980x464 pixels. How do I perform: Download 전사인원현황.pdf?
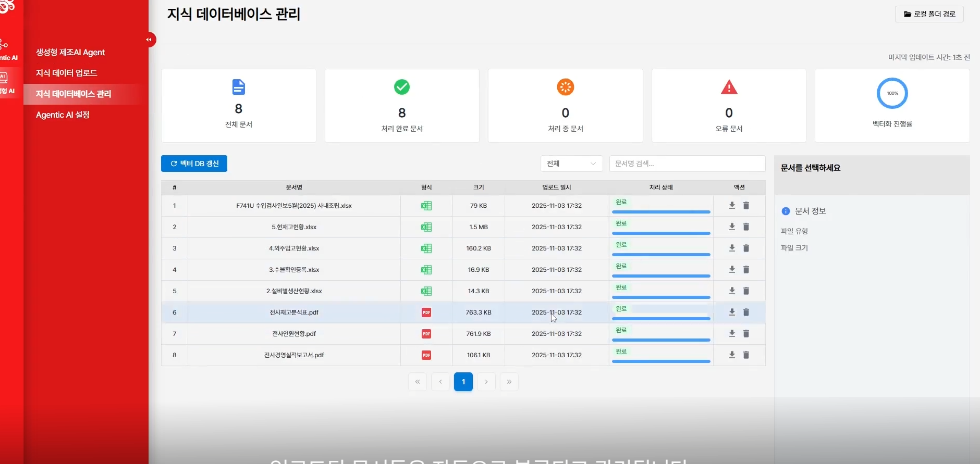732,333
